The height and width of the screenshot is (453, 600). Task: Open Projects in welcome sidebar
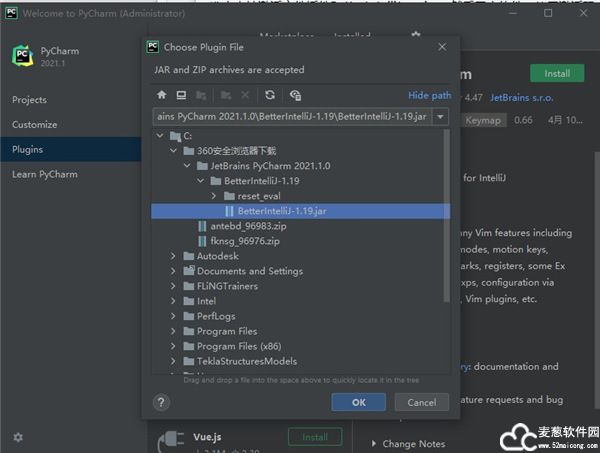(x=29, y=100)
